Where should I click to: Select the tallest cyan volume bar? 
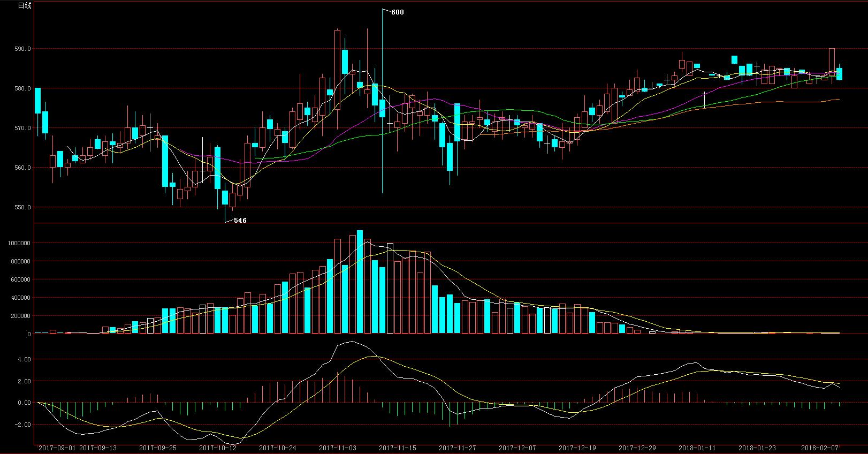(360, 282)
